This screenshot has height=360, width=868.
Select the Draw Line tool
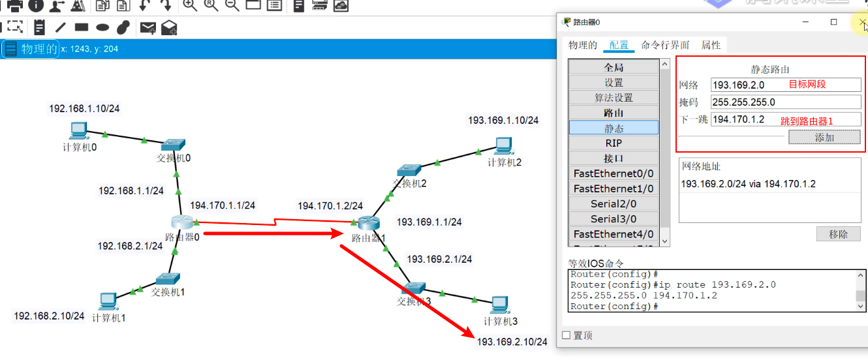(x=61, y=27)
